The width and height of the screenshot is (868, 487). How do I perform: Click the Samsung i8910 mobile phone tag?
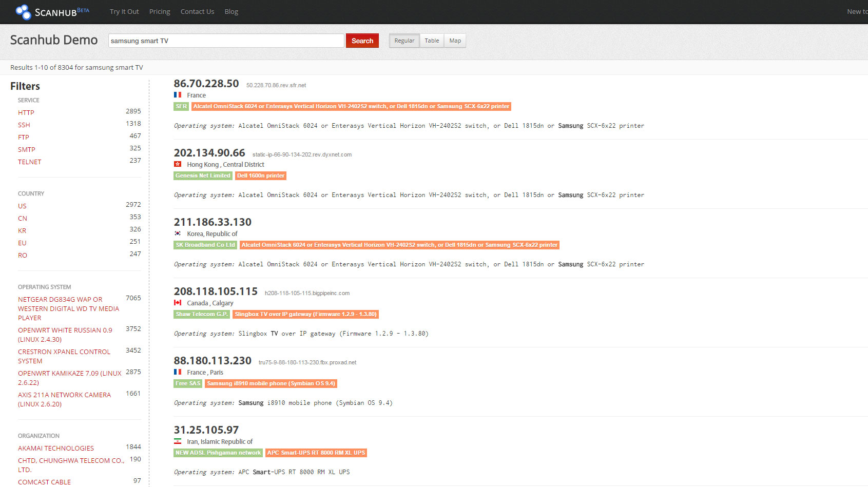(271, 383)
